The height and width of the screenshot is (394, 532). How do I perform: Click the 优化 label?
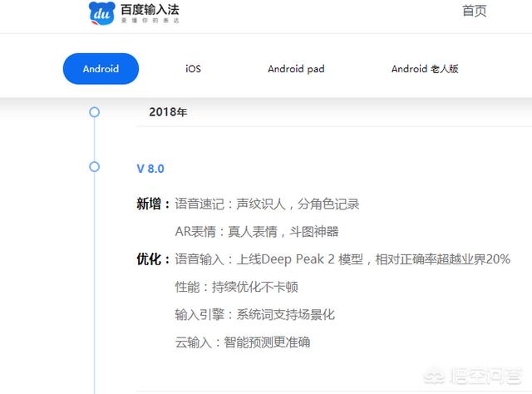[153, 259]
